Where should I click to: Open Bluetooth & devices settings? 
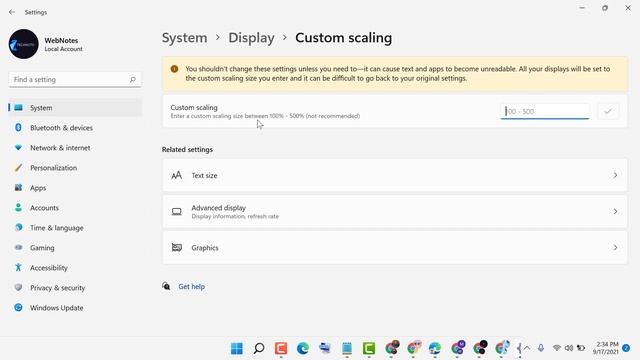click(x=75, y=128)
